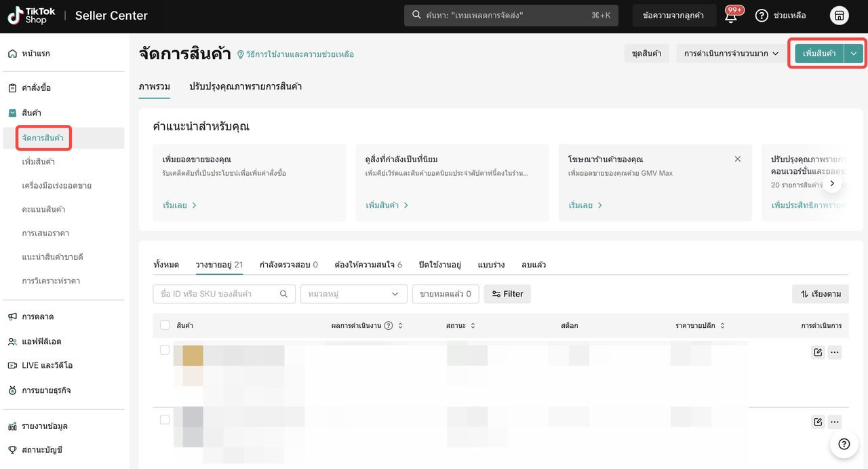Click ช่วยเหลือ help icon in header

pos(762,16)
